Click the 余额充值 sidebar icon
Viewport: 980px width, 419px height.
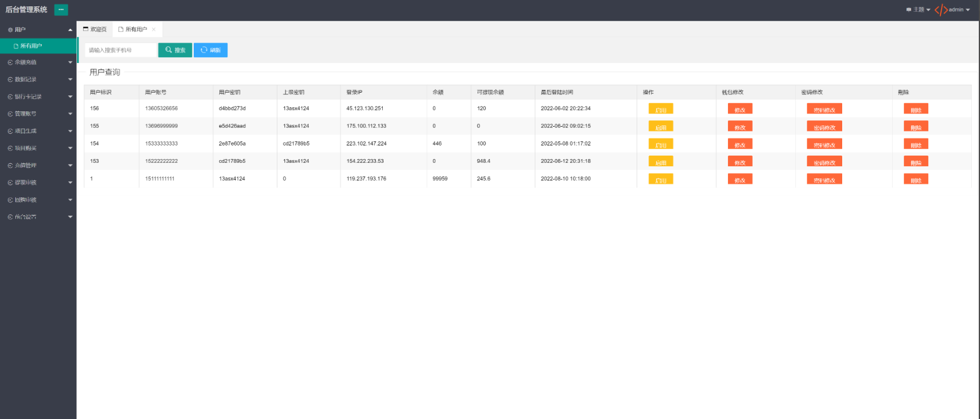click(10, 62)
